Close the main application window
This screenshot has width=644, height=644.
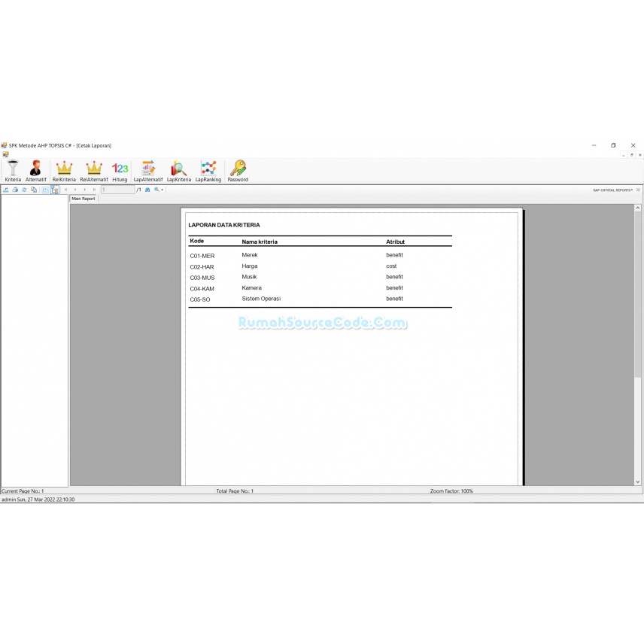(633, 145)
